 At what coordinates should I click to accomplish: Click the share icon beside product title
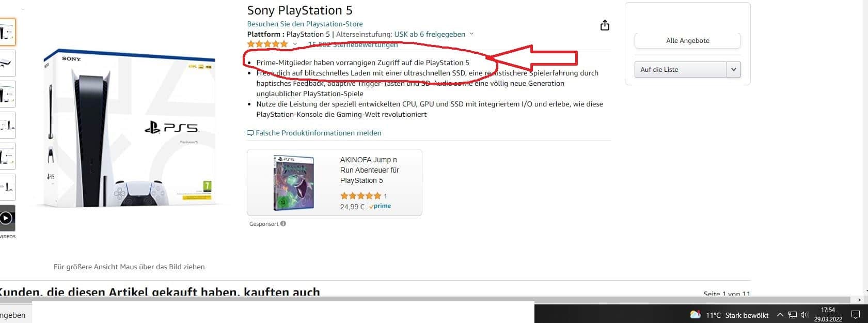tap(605, 25)
